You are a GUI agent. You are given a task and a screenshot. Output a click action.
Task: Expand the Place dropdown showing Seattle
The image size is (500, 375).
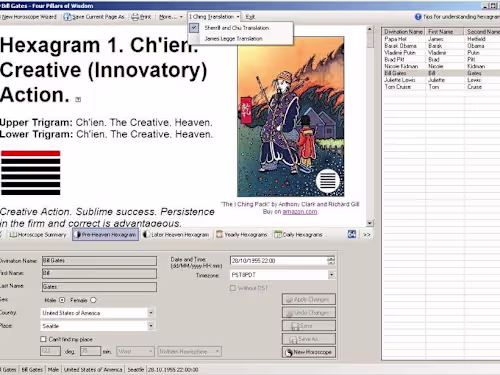151,326
